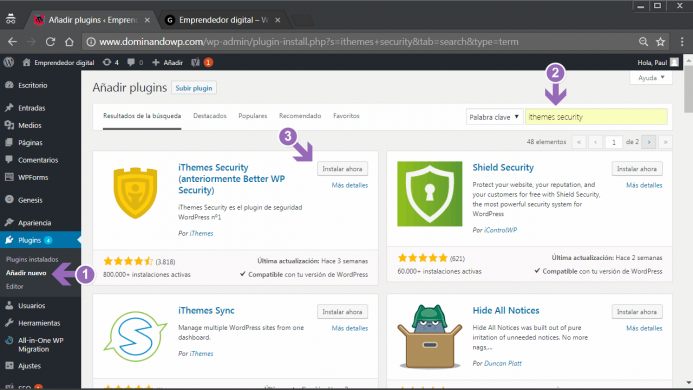The image size is (693, 390).
Task: Open the Hola, Paul account menu
Action: point(657,62)
